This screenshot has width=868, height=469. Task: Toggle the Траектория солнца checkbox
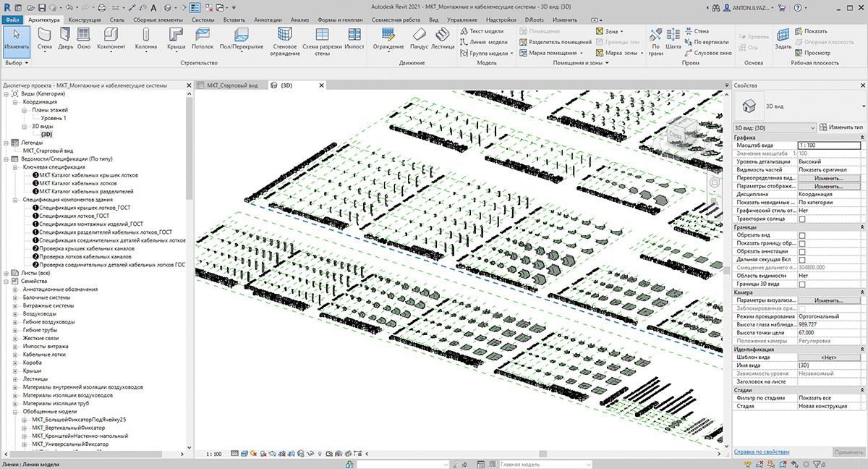coord(801,219)
